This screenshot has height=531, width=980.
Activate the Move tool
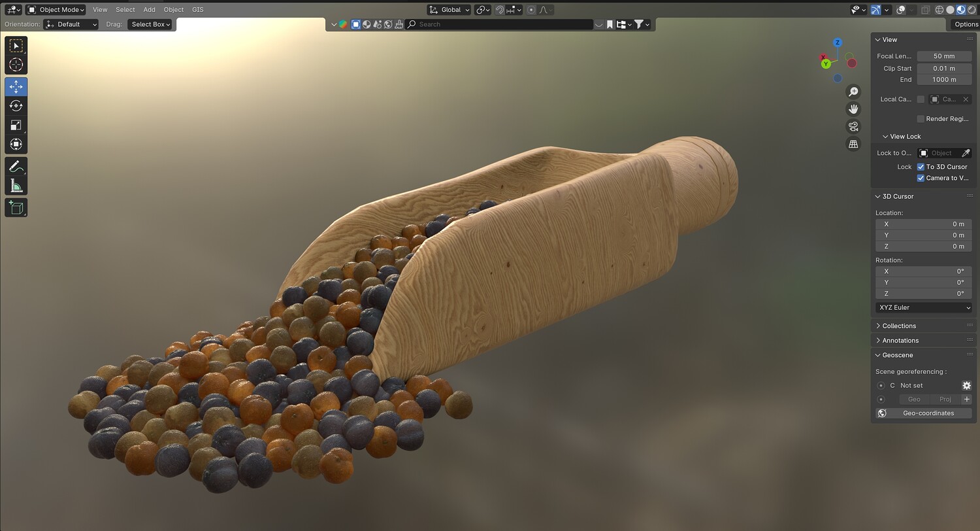[x=16, y=86]
